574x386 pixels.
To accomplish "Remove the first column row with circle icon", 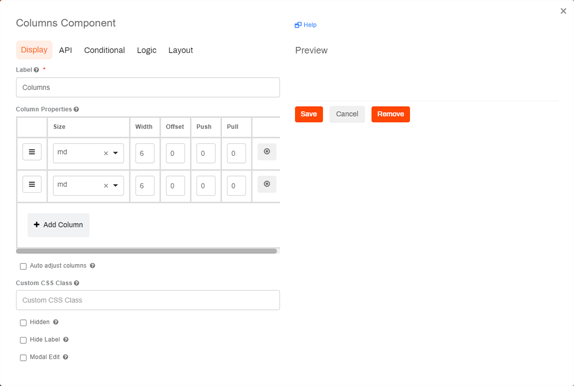I will tap(267, 152).
